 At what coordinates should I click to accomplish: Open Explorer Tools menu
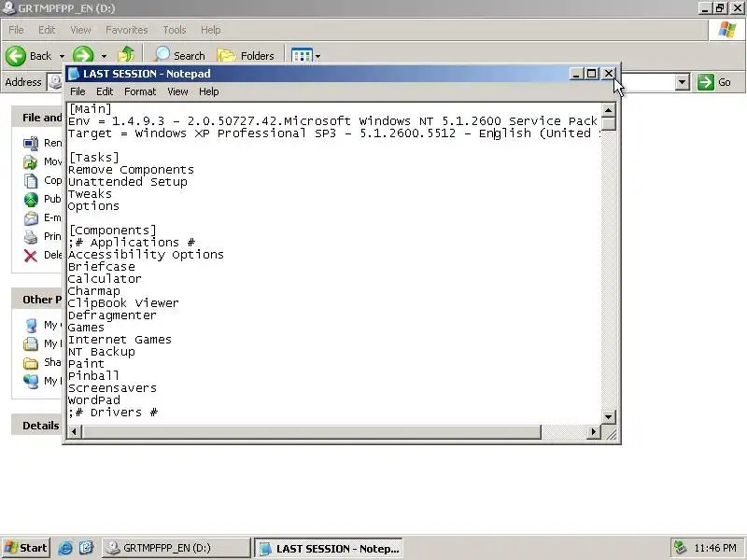point(175,30)
